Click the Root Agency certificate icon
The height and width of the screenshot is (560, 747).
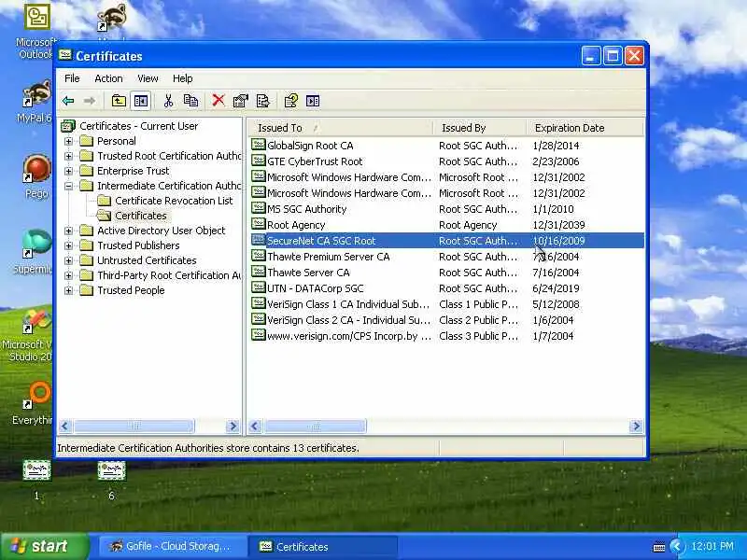click(259, 224)
